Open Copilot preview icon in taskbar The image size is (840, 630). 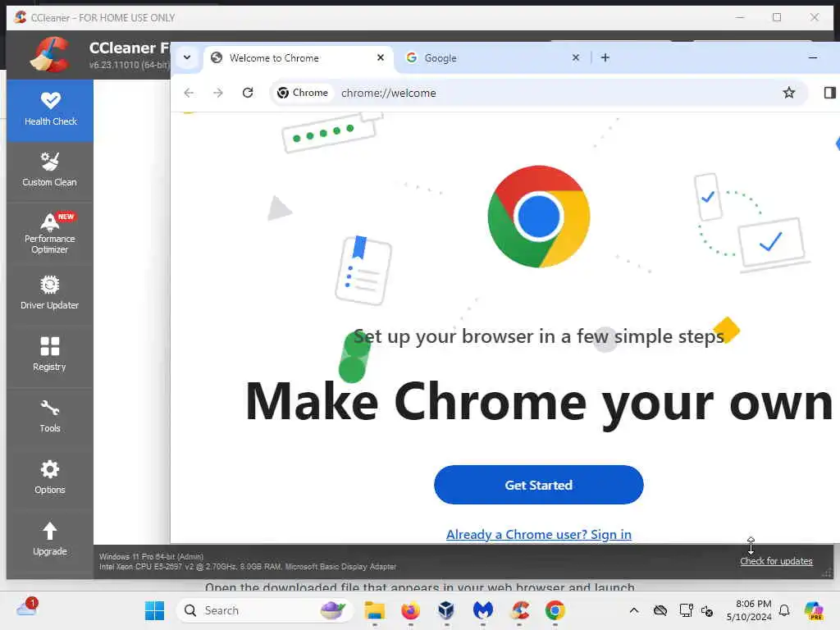coord(813,610)
